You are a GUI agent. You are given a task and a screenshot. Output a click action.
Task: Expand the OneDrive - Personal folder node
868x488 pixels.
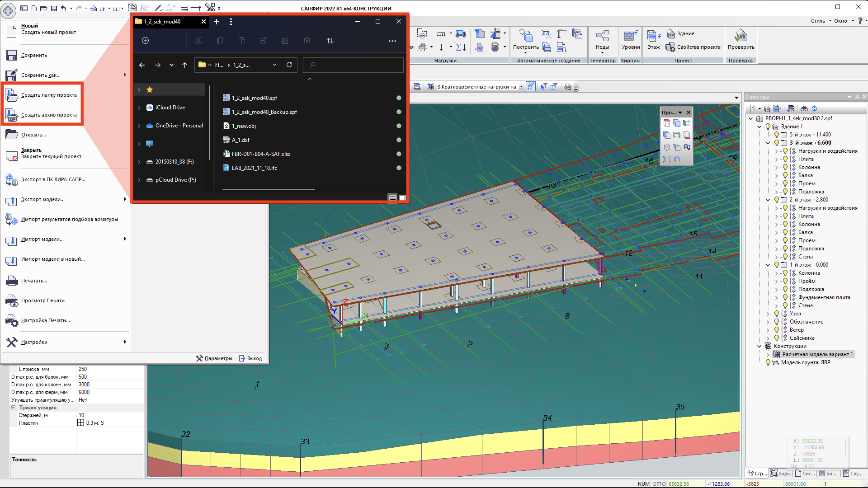pyautogui.click(x=139, y=126)
